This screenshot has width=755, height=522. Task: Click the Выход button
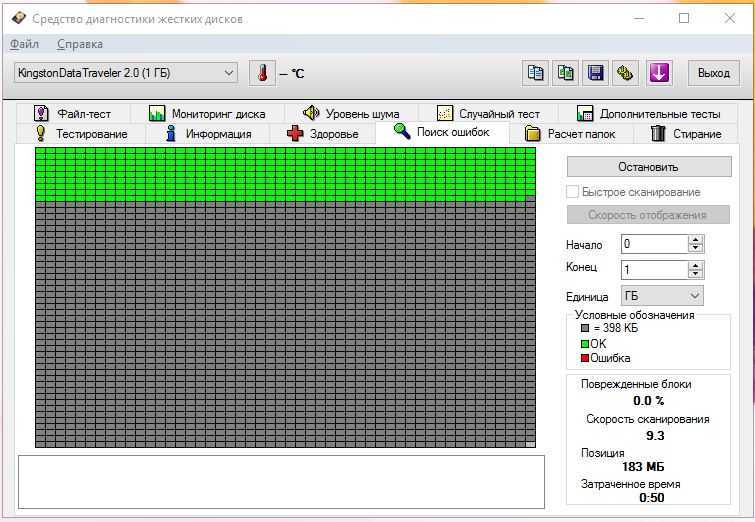[714, 73]
